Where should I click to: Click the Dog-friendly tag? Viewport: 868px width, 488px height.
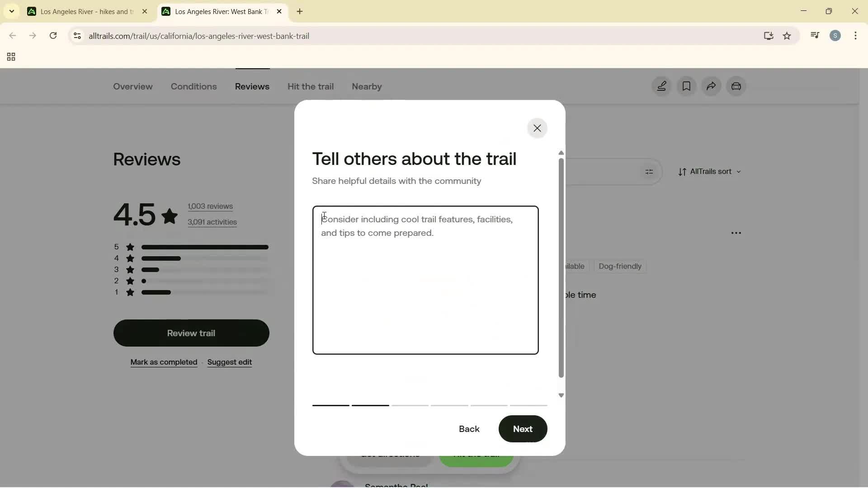(619, 266)
